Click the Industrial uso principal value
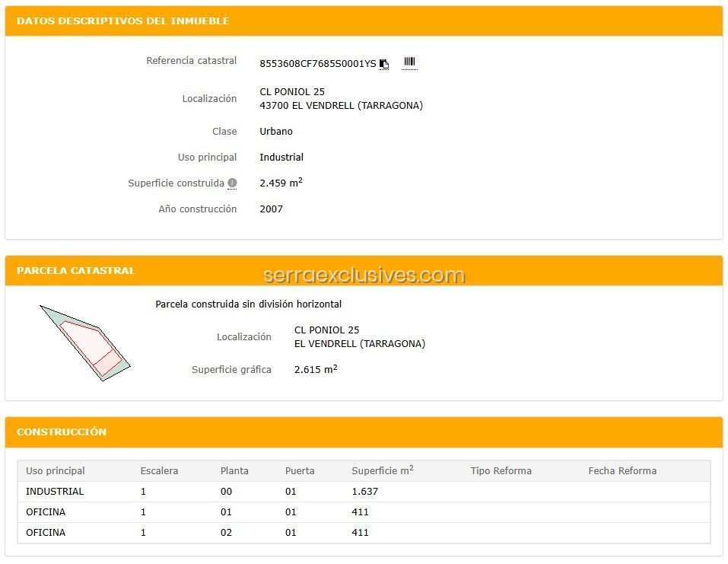 [x=281, y=158]
